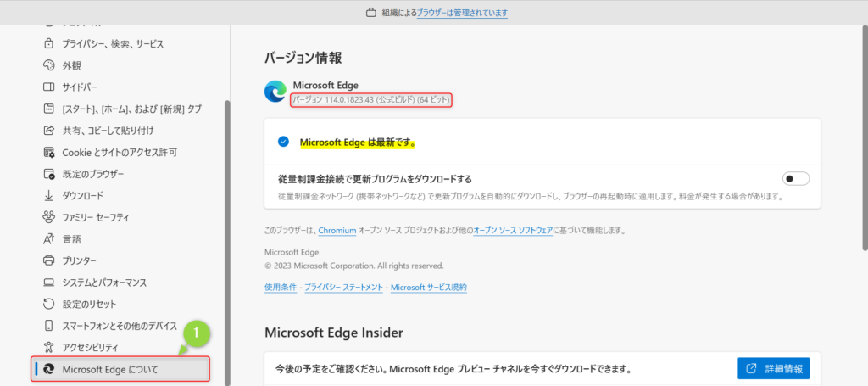
Task: Click the Cookie permissions icon
Action: [48, 153]
